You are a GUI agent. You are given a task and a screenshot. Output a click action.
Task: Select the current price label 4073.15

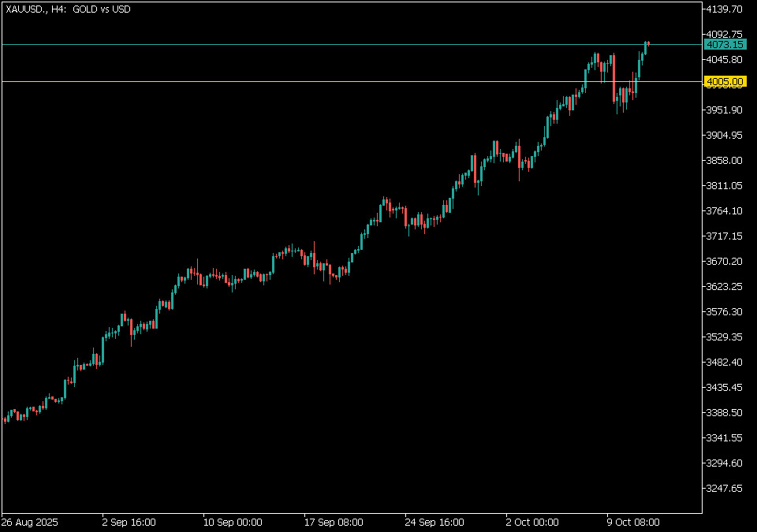pyautogui.click(x=725, y=45)
